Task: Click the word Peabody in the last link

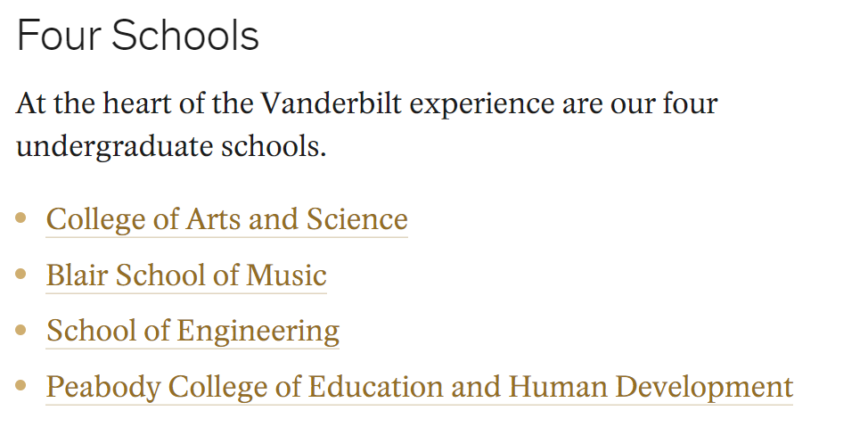Action: tap(103, 388)
